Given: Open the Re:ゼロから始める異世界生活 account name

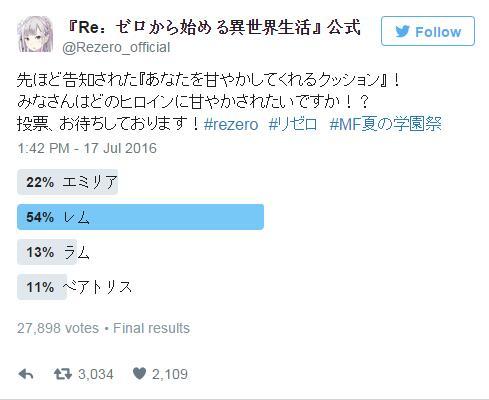Looking at the screenshot, I should tap(214, 27).
